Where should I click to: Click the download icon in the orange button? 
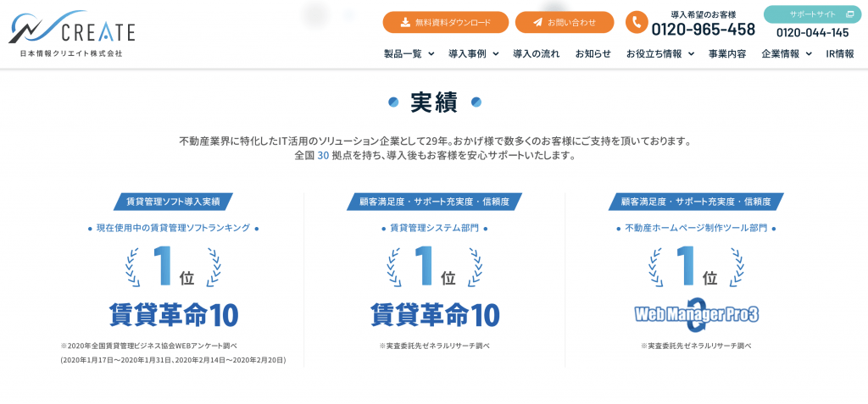(405, 22)
